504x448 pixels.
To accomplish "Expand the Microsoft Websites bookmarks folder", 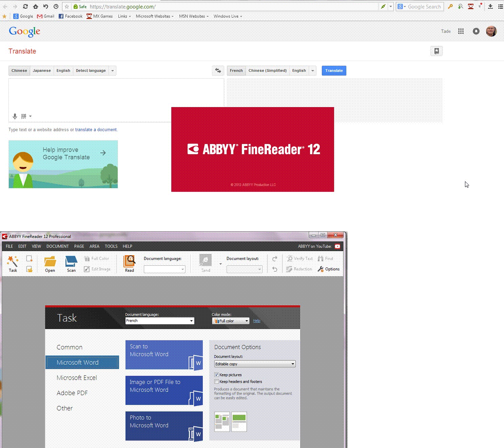I will pos(155,16).
